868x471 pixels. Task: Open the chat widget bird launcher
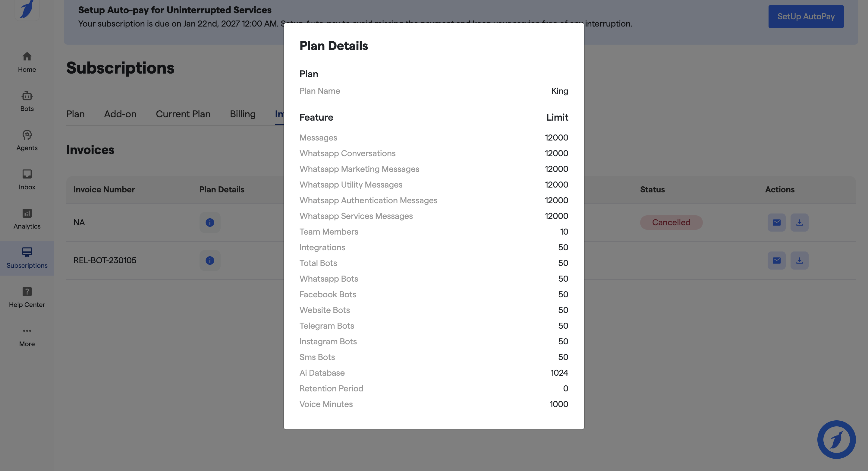tap(836, 439)
